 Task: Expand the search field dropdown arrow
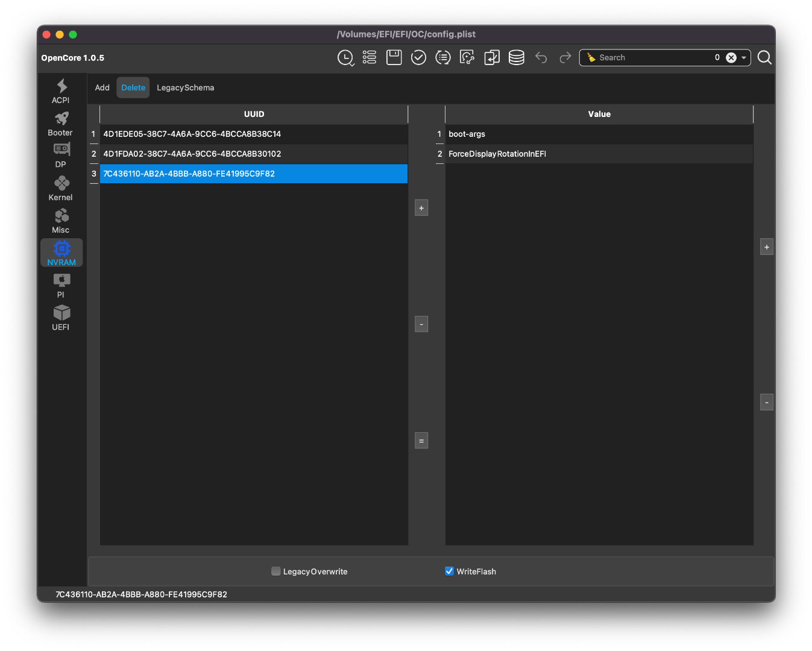click(744, 58)
